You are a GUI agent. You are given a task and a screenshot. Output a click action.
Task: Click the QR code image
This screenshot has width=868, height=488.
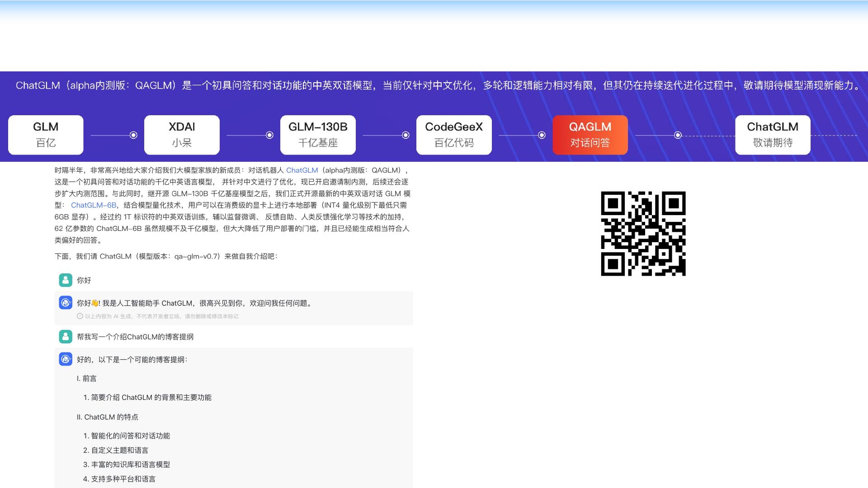(643, 234)
